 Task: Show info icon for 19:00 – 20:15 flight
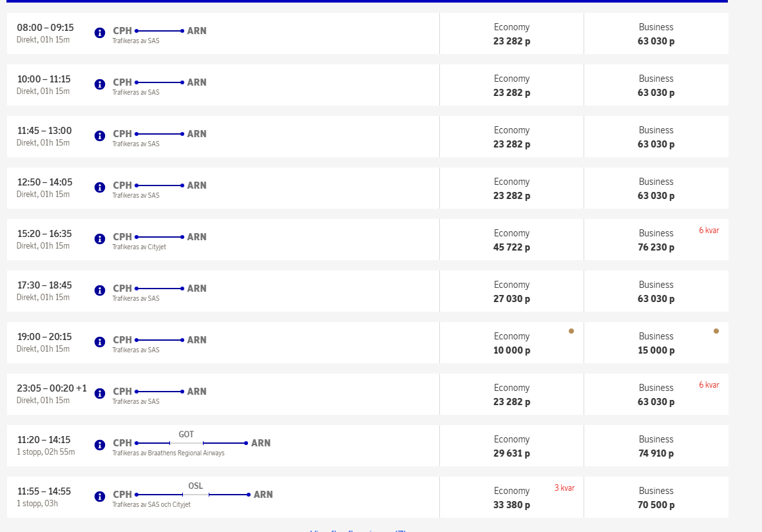[x=100, y=342]
